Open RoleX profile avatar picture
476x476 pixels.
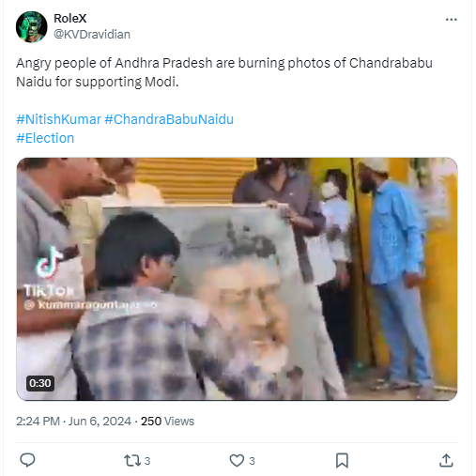(x=32, y=27)
